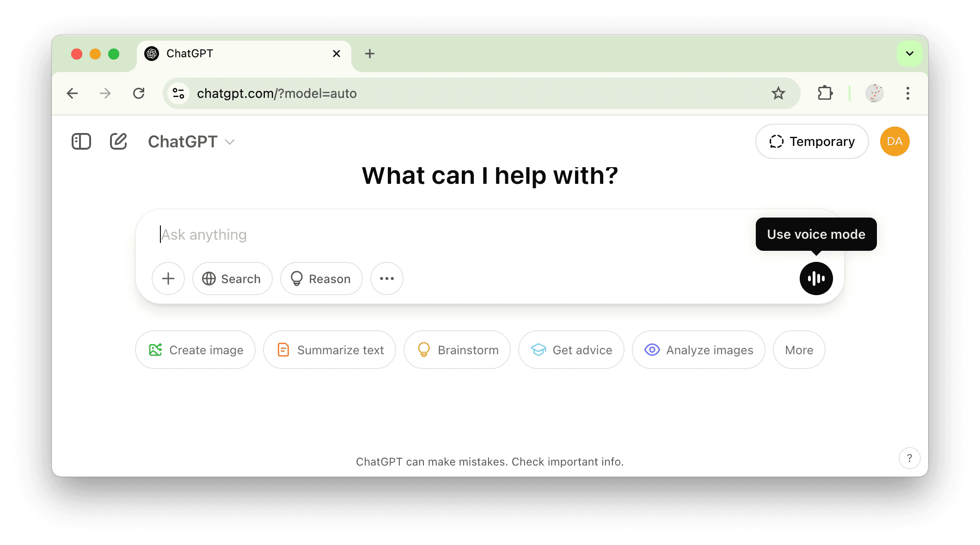Reload the page

(139, 93)
